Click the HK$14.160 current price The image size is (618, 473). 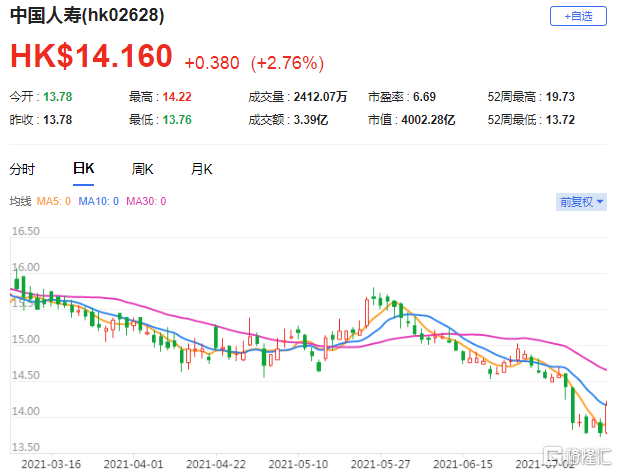91,57
